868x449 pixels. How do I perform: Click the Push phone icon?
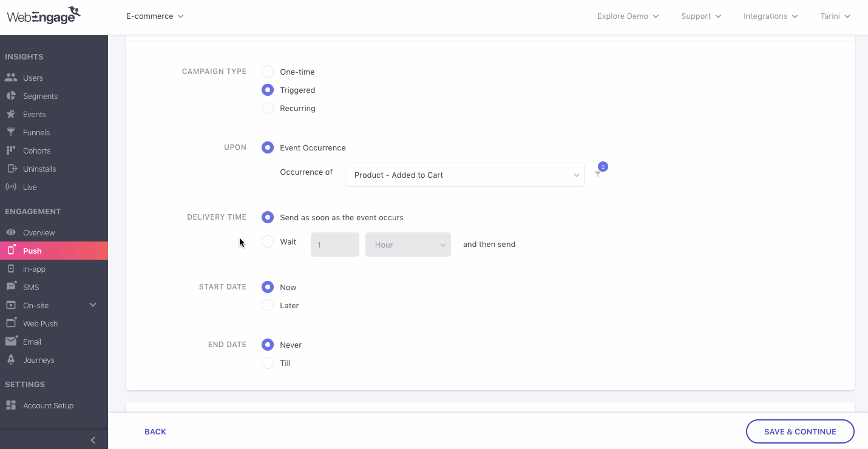pos(11,251)
